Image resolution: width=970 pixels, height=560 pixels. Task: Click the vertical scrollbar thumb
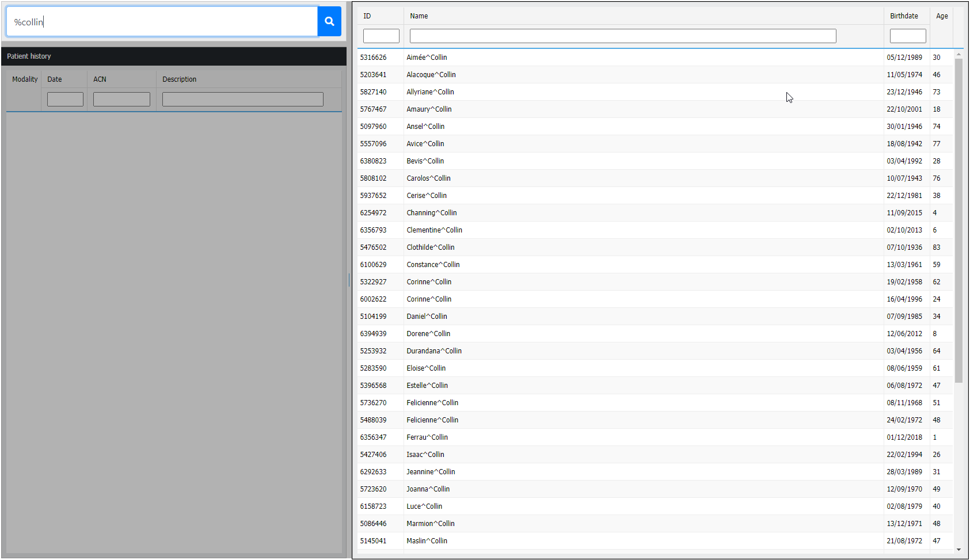coord(958,219)
